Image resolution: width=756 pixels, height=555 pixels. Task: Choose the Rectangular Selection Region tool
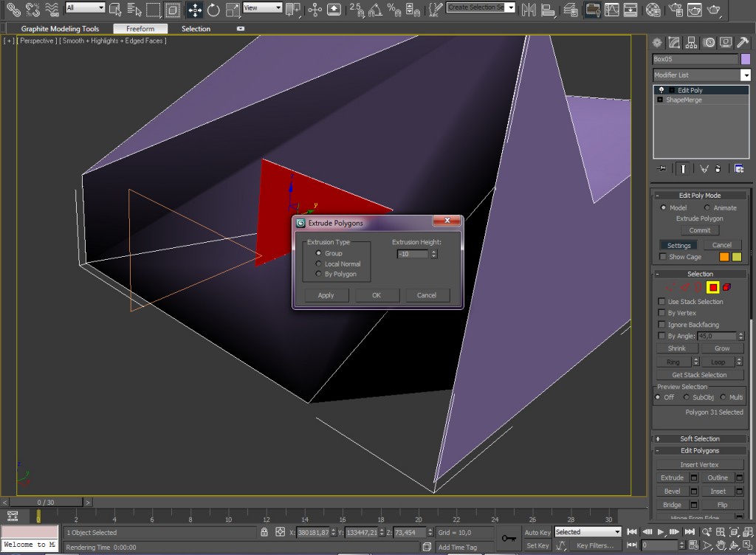pos(154,9)
